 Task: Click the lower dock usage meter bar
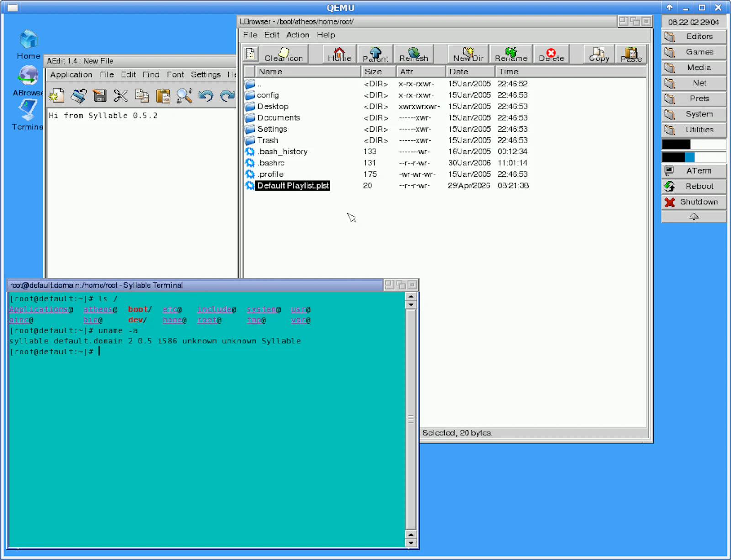[694, 157]
